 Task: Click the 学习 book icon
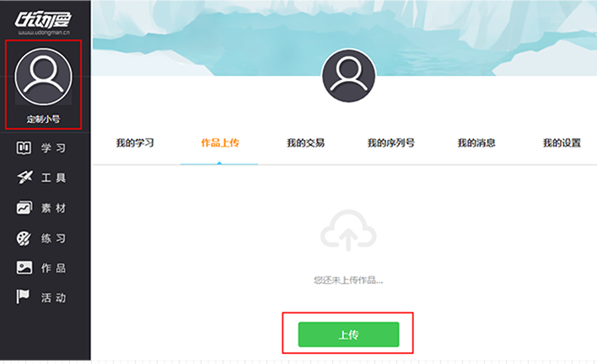point(24,148)
